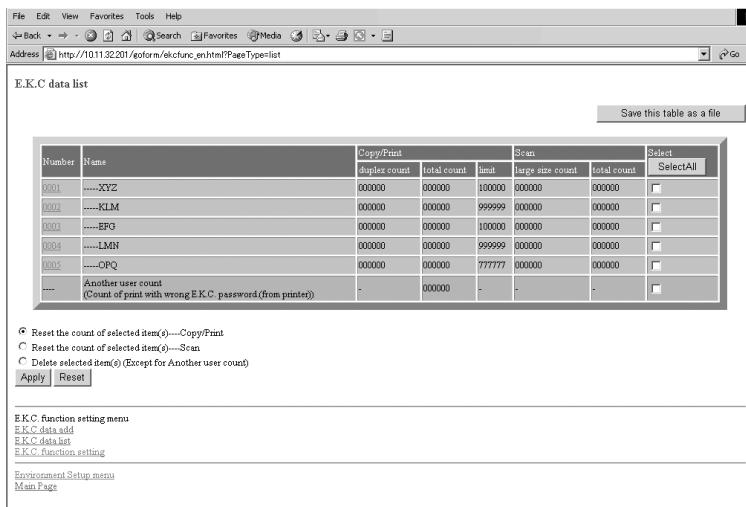The image size is (746, 507).
Task: Open the Back button history dropdown arrow
Action: point(49,36)
